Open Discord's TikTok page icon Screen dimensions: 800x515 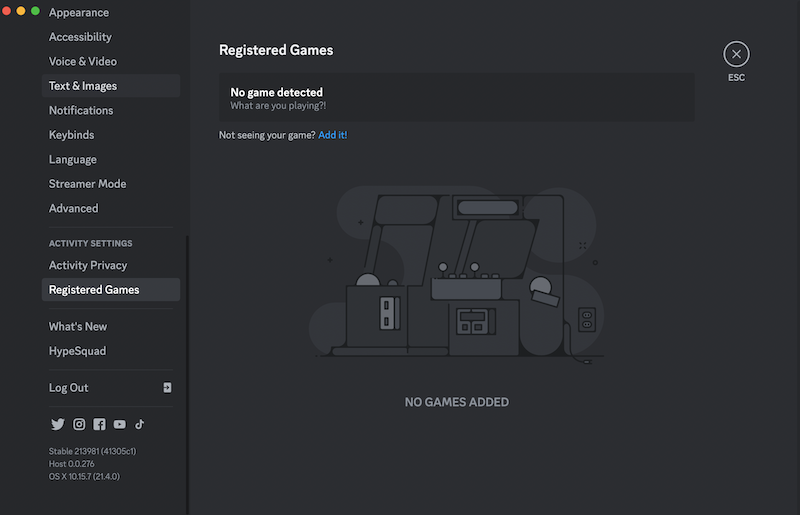tap(139, 424)
